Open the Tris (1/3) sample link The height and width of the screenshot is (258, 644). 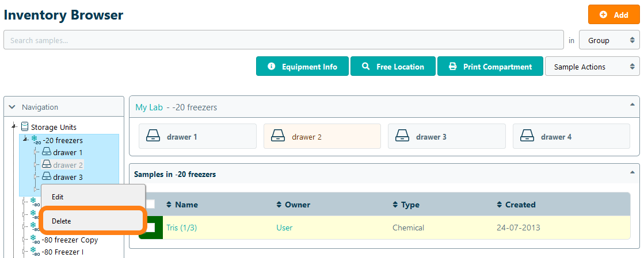pos(182,228)
